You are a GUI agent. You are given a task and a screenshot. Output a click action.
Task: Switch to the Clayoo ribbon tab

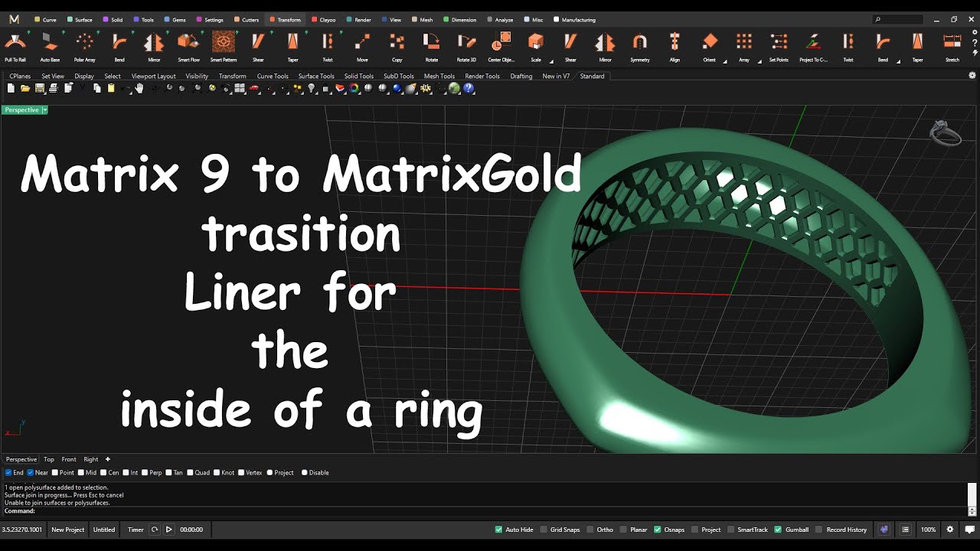(x=323, y=20)
